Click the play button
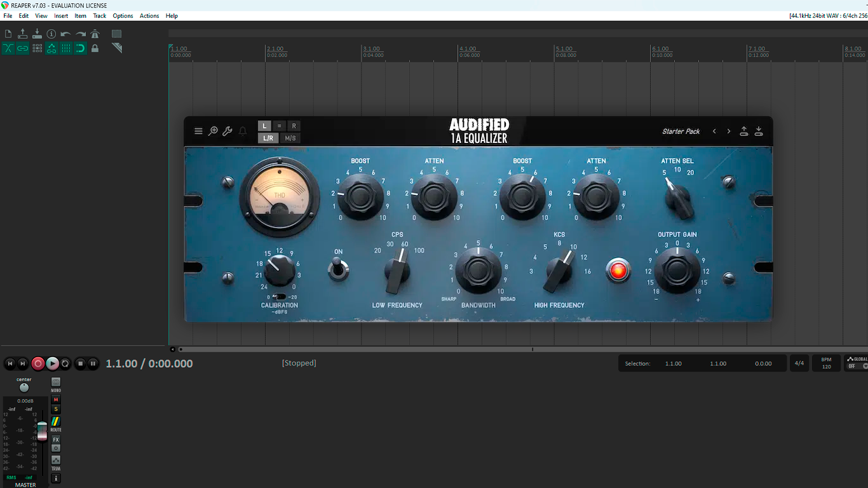The width and height of the screenshot is (868, 488). pyautogui.click(x=53, y=363)
